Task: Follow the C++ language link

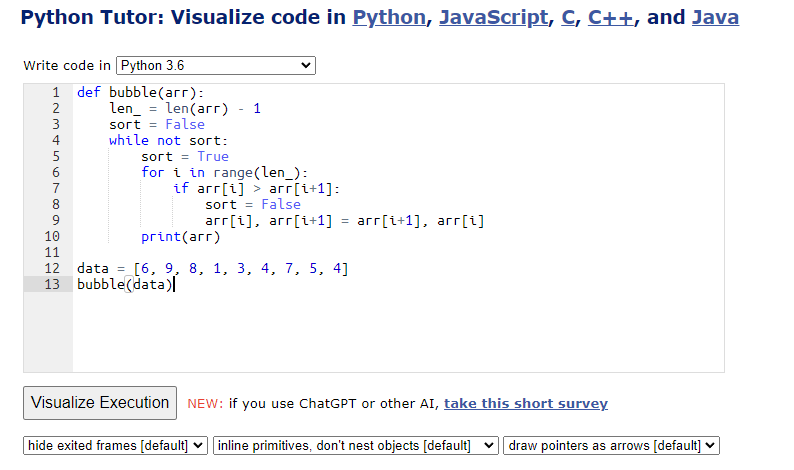Action: (610, 18)
